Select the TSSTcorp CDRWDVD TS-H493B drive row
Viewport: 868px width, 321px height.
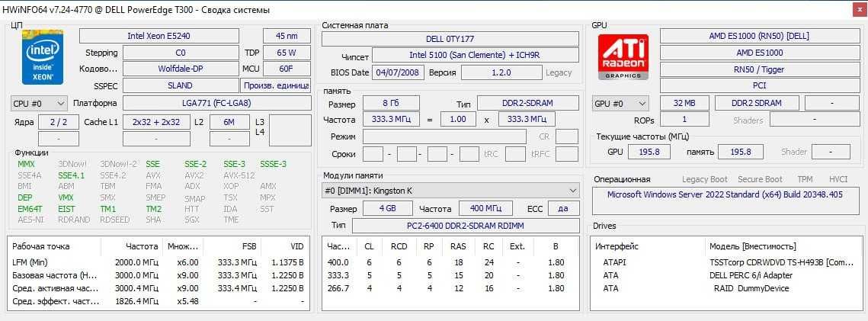[725, 262]
